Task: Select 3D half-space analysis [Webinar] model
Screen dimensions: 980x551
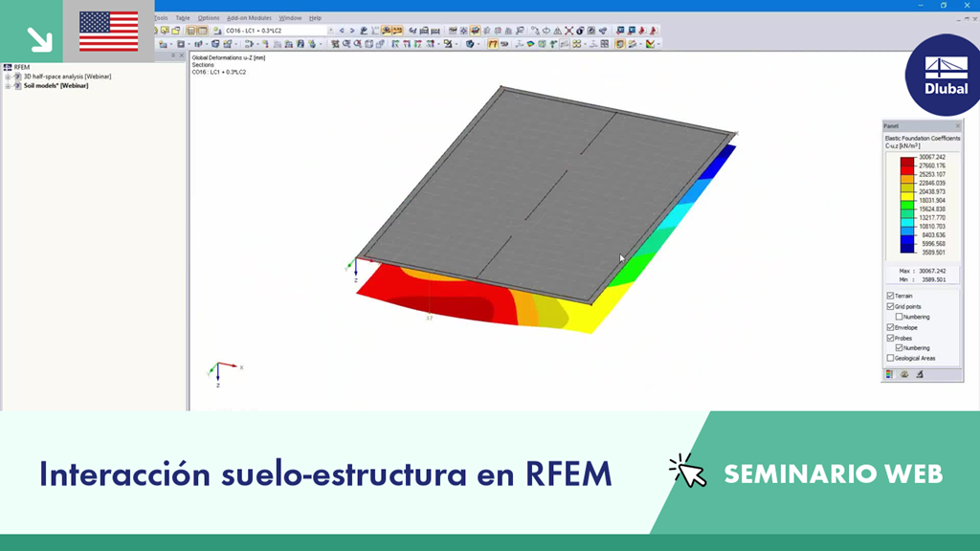Action: (x=68, y=77)
